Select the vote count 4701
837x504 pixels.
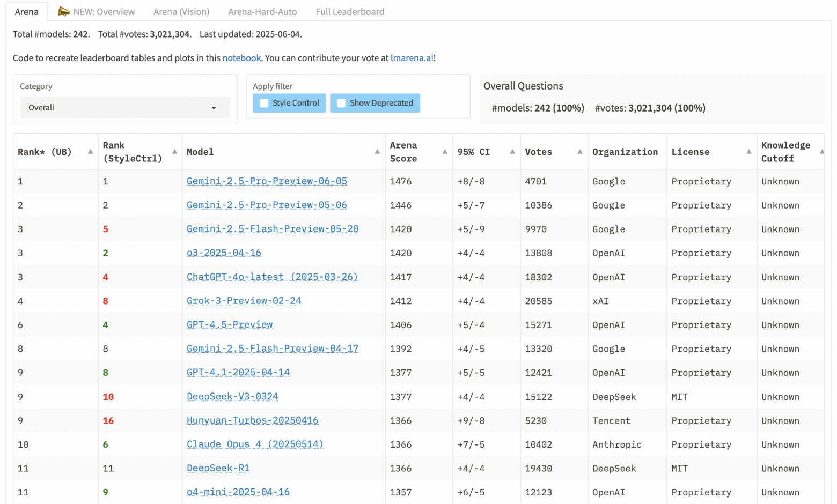(x=536, y=181)
